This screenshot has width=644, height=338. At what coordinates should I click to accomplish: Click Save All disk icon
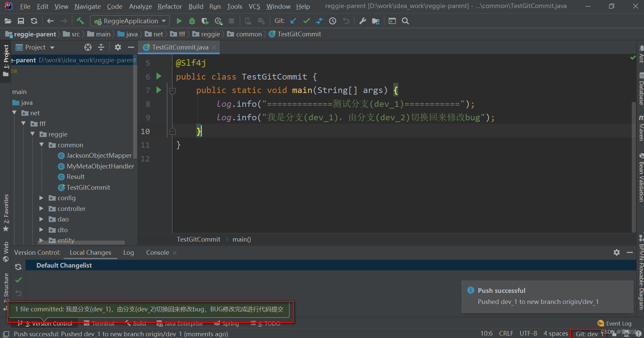[x=21, y=21]
